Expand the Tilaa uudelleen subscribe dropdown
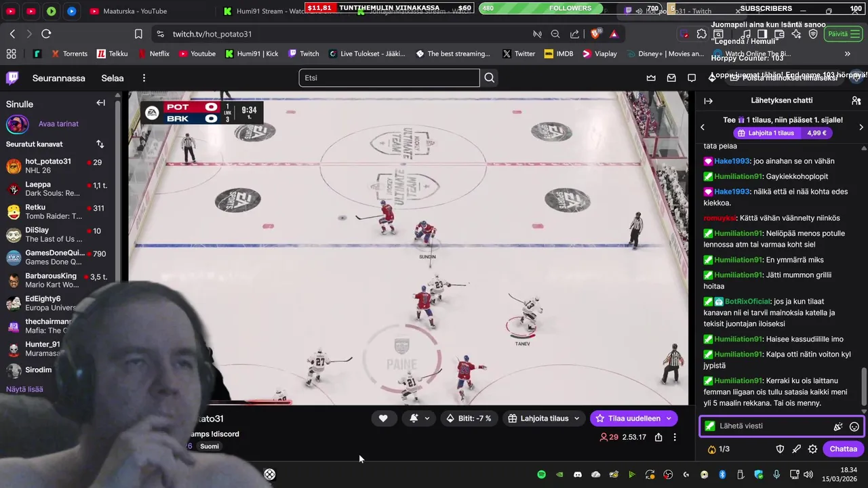The height and width of the screenshot is (488, 868). [x=669, y=419]
